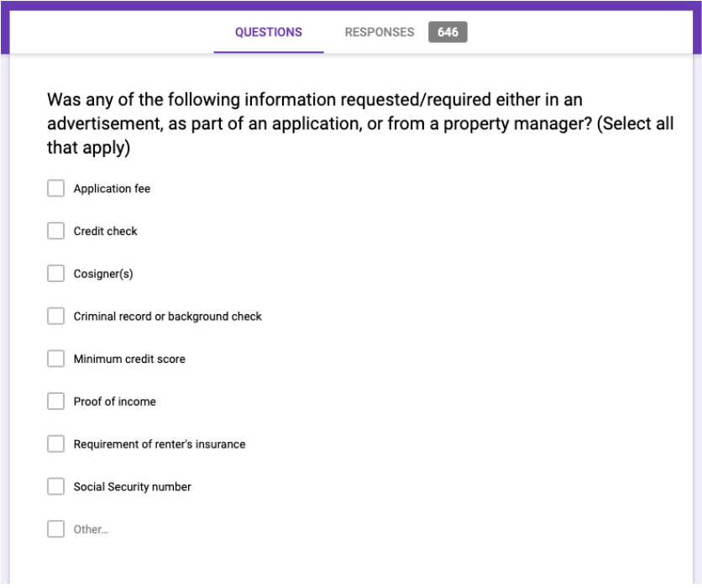Click the Minimum credit score label
Image resolution: width=702 pixels, height=588 pixels.
pyautogui.click(x=129, y=360)
